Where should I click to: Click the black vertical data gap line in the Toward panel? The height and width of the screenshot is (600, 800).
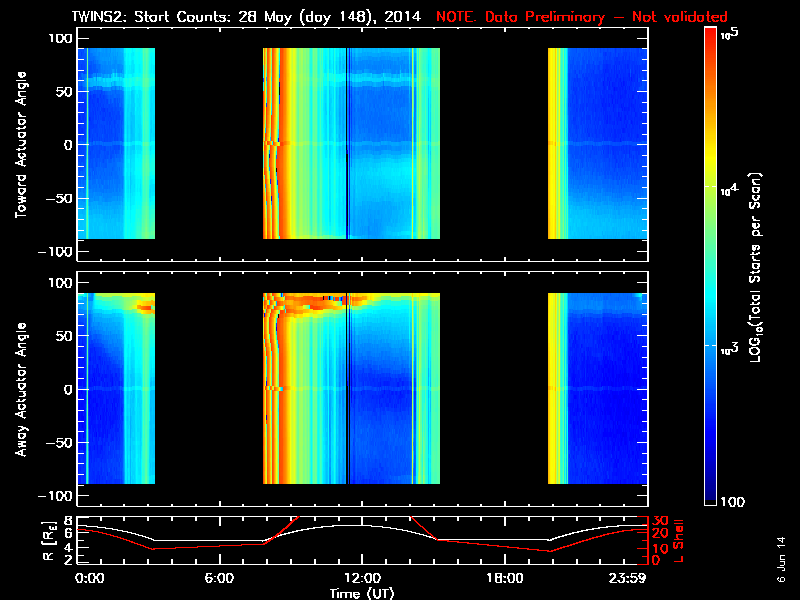click(x=347, y=143)
